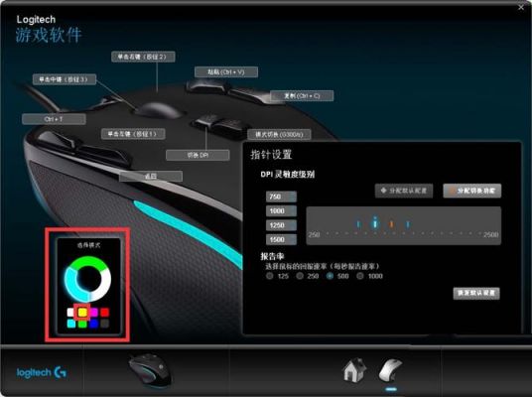Viewport: 532px width, 397px height.
Task: Select the 切换 DPI button label
Action: click(x=198, y=155)
